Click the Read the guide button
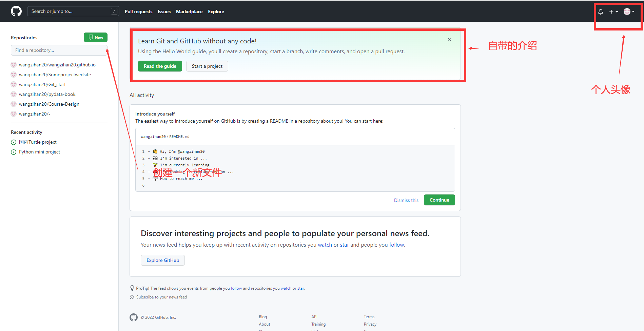The image size is (644, 331). (160, 66)
